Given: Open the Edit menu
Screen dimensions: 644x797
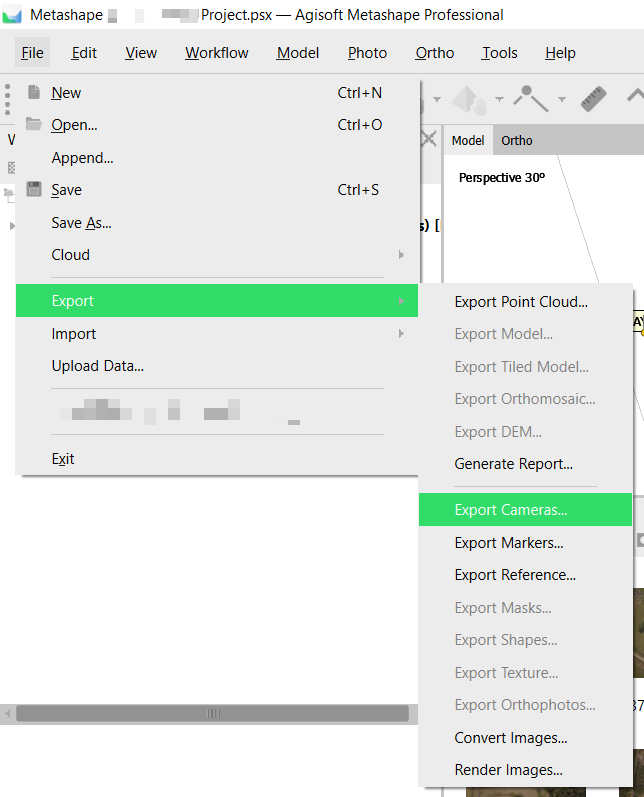Looking at the screenshot, I should [x=84, y=52].
